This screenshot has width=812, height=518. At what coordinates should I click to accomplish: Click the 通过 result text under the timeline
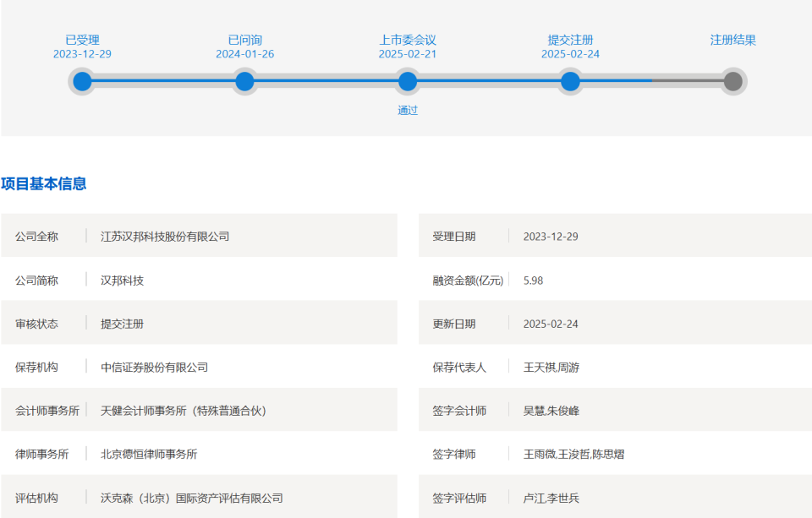pos(408,110)
